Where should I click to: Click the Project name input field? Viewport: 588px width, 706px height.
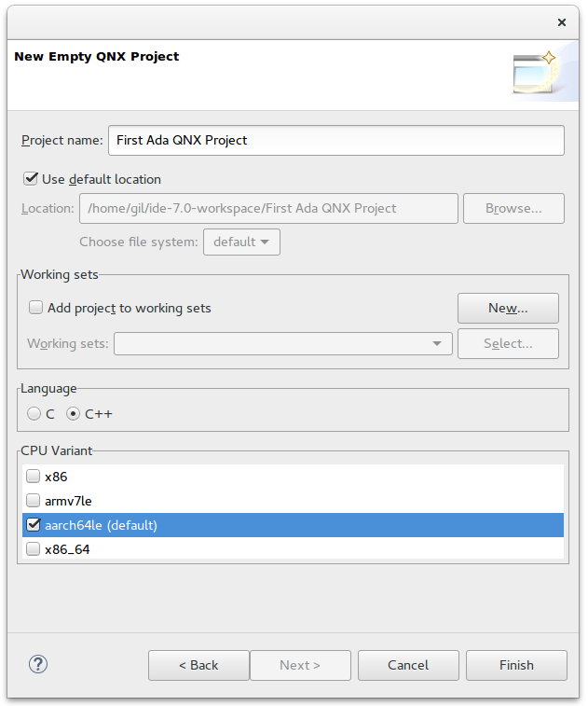[336, 141]
